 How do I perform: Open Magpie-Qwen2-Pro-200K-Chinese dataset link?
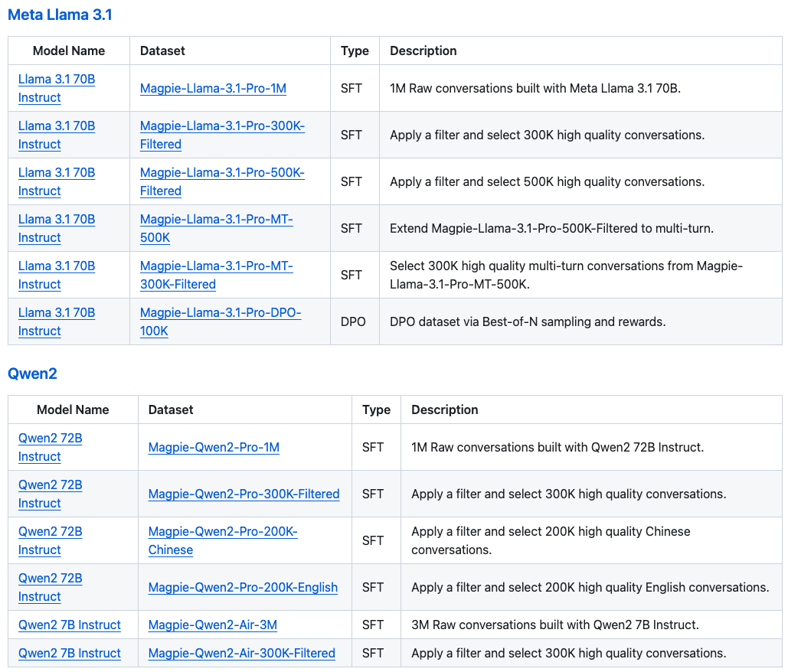tap(223, 532)
